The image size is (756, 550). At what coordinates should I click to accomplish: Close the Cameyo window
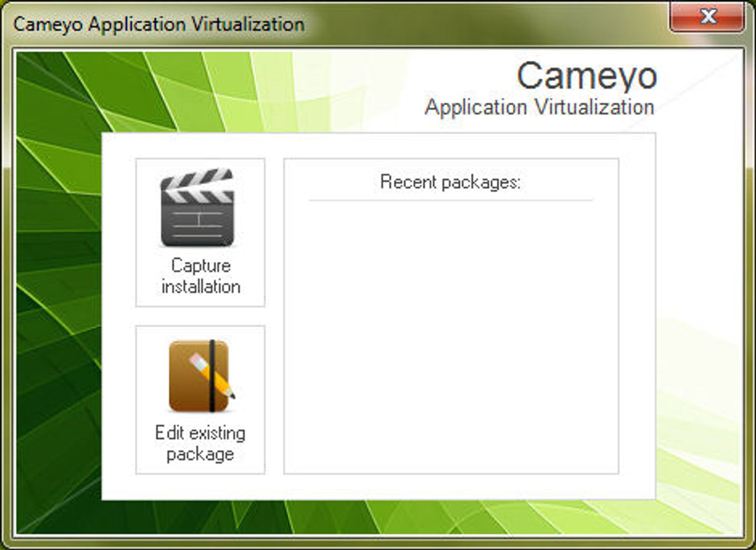pyautogui.click(x=707, y=17)
